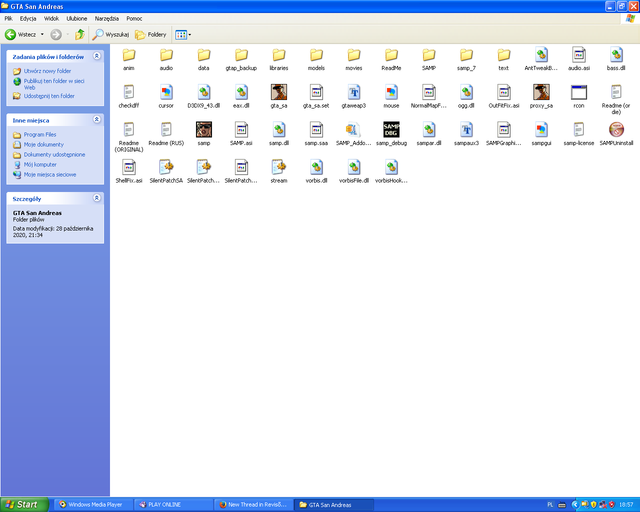Viewport: 640px width, 512px height.
Task: Select the data folder
Action: point(204,59)
